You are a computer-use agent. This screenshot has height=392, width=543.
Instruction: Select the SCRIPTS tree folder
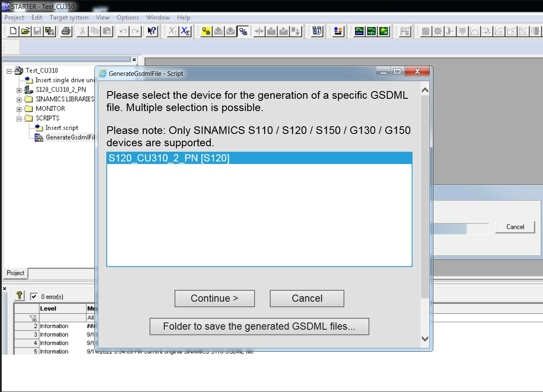(47, 118)
